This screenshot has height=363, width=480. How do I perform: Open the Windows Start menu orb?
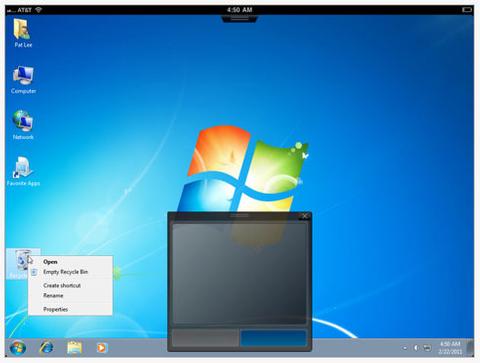(x=18, y=348)
